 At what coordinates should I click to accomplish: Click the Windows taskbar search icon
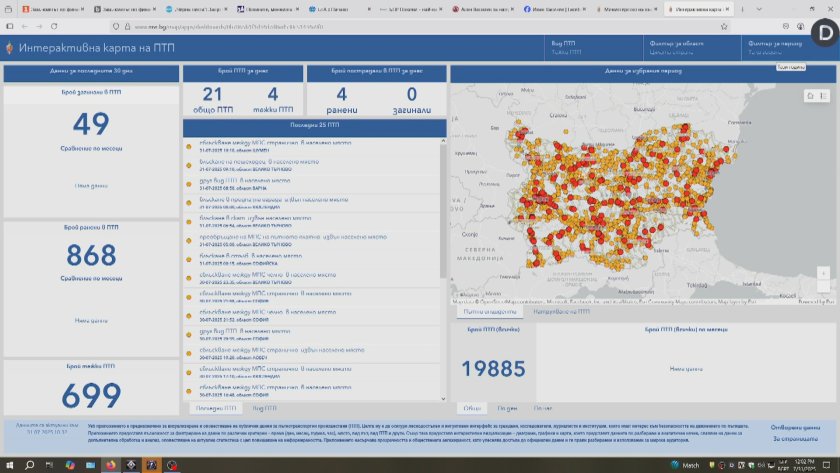(x=29, y=464)
